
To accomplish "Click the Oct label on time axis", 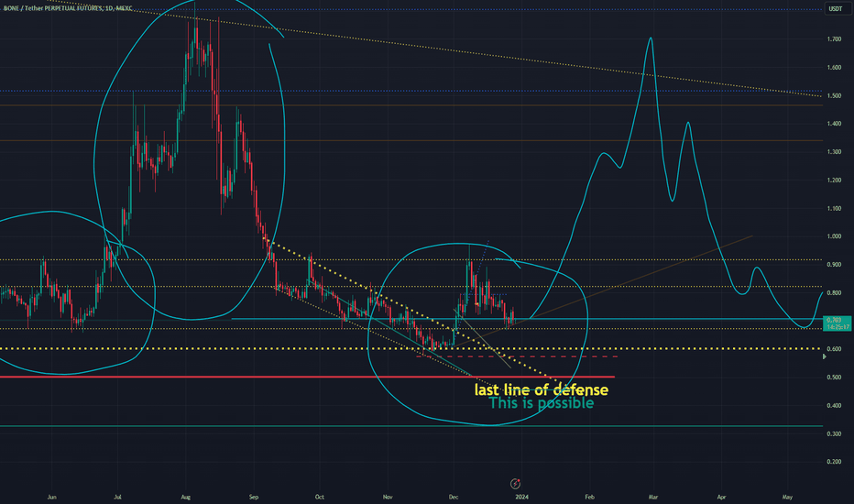I will tap(320, 497).
